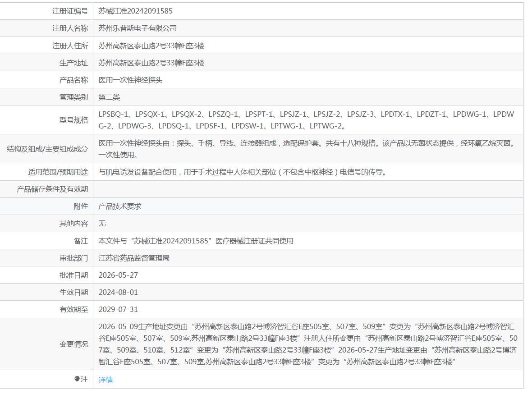
Task: Click the 注册证编号 row label
Action: coord(70,11)
